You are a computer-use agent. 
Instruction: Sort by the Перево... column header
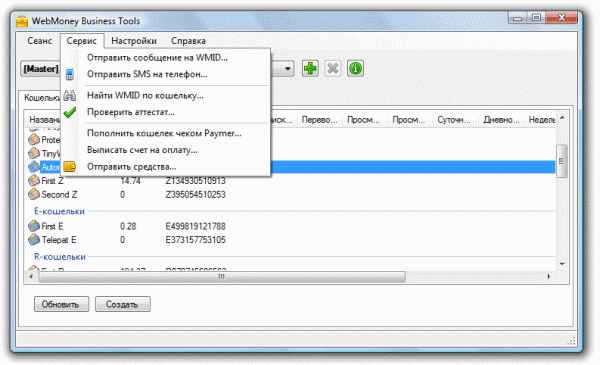pos(320,120)
